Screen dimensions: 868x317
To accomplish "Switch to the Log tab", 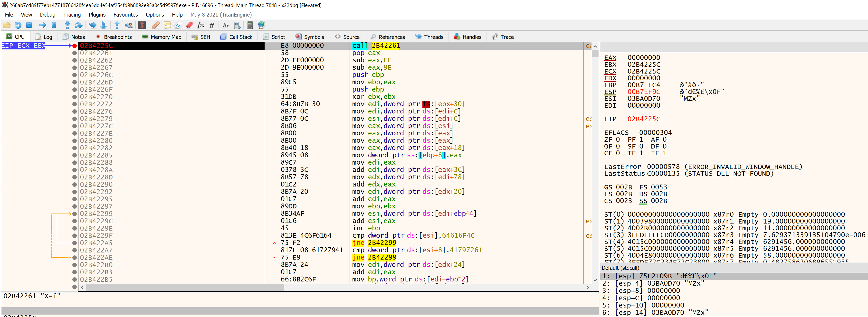I will [44, 37].
